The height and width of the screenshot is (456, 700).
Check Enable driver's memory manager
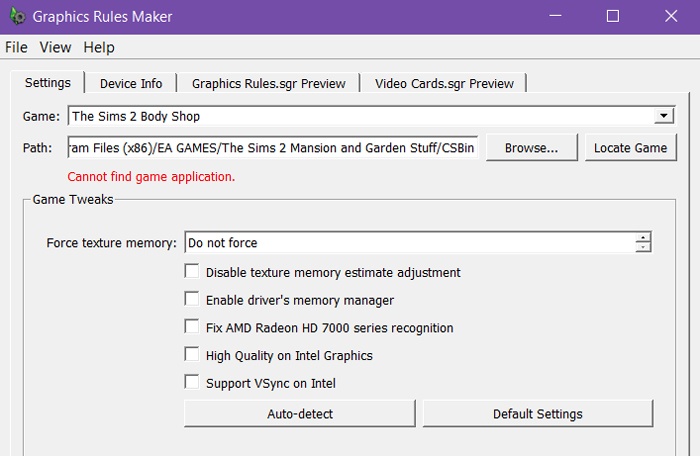coord(192,299)
